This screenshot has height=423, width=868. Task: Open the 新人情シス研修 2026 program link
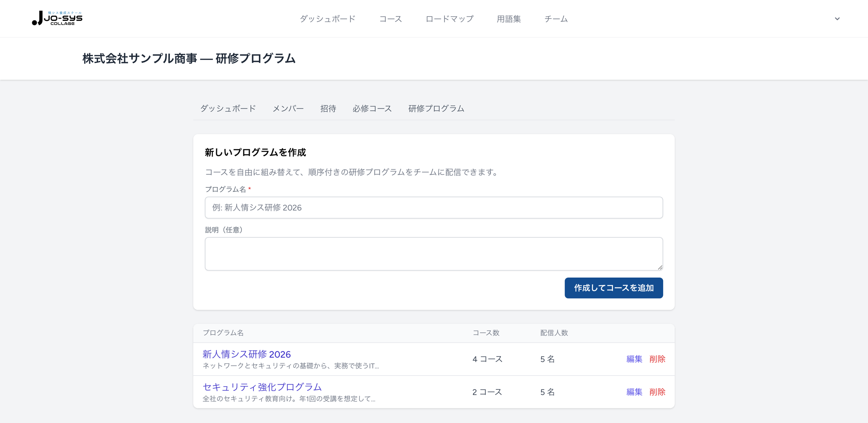247,354
